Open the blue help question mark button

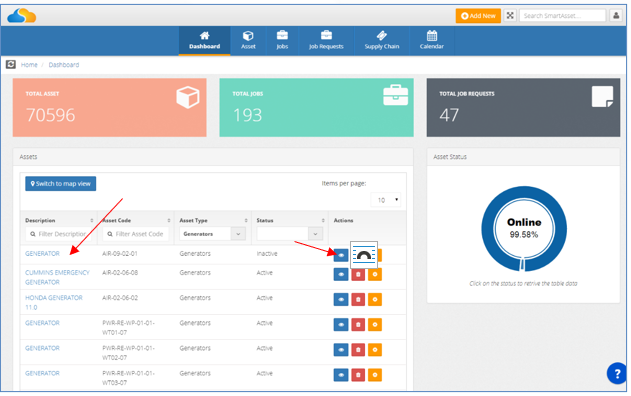click(617, 373)
